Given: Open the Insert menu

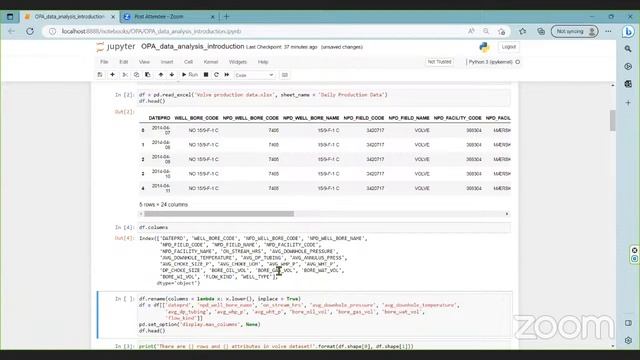Looking at the screenshot, I should point(167,62).
